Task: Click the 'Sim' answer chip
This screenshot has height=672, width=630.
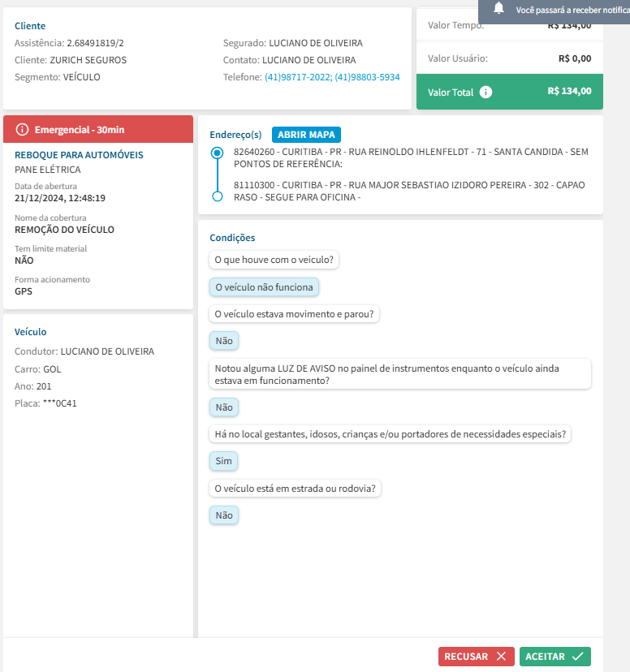Action: (x=223, y=461)
